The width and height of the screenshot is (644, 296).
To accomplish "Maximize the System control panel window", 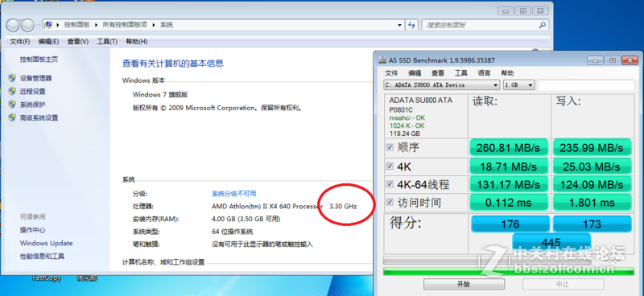I will [523, 11].
